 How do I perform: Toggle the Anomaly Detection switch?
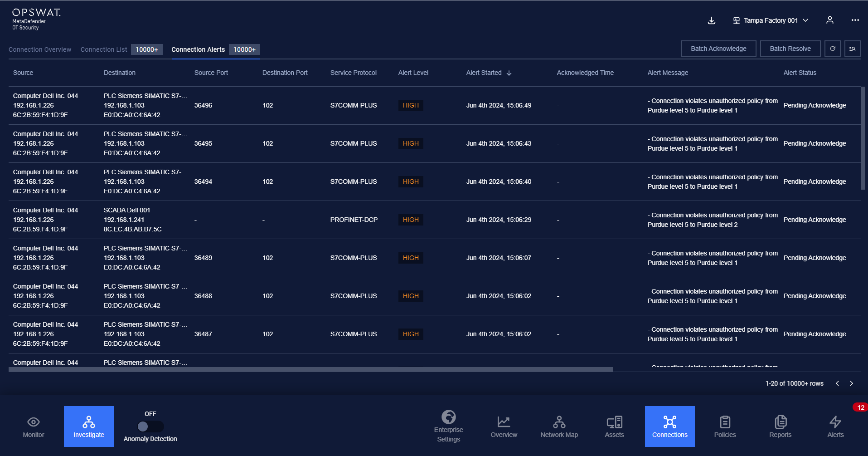(x=150, y=427)
